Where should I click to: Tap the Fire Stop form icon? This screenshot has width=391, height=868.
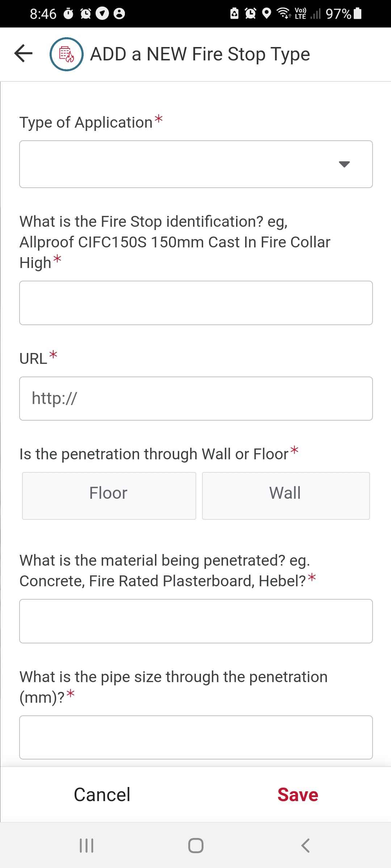click(x=67, y=54)
